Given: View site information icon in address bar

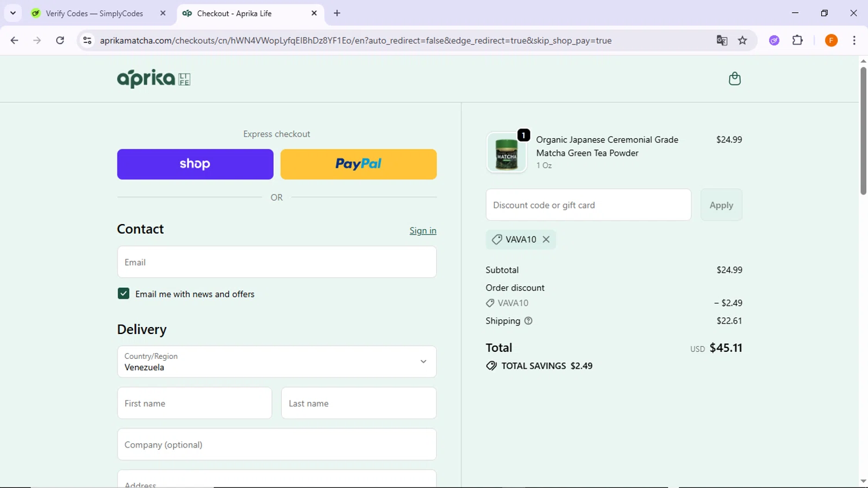Looking at the screenshot, I should [x=87, y=41].
